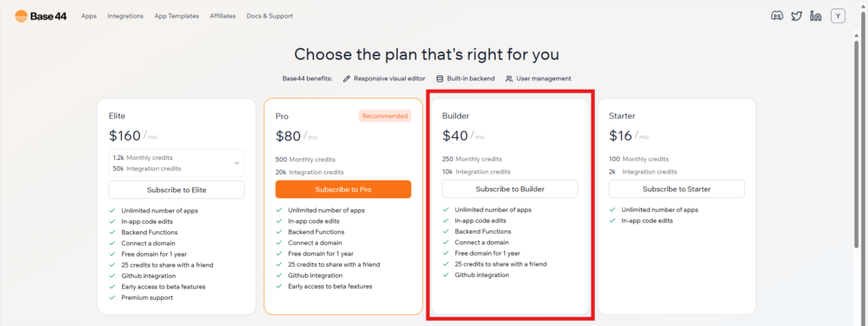The width and height of the screenshot is (868, 326).
Task: Open the LinkedIn icon link
Action: click(815, 16)
